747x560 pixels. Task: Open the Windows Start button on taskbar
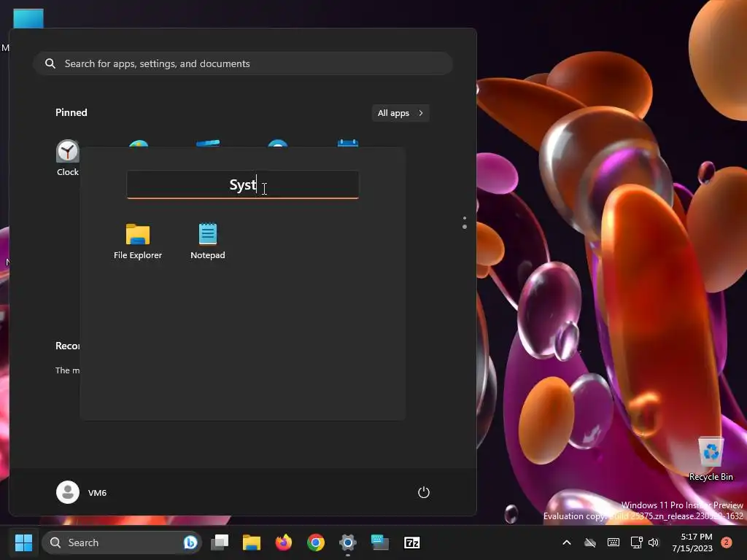23,542
